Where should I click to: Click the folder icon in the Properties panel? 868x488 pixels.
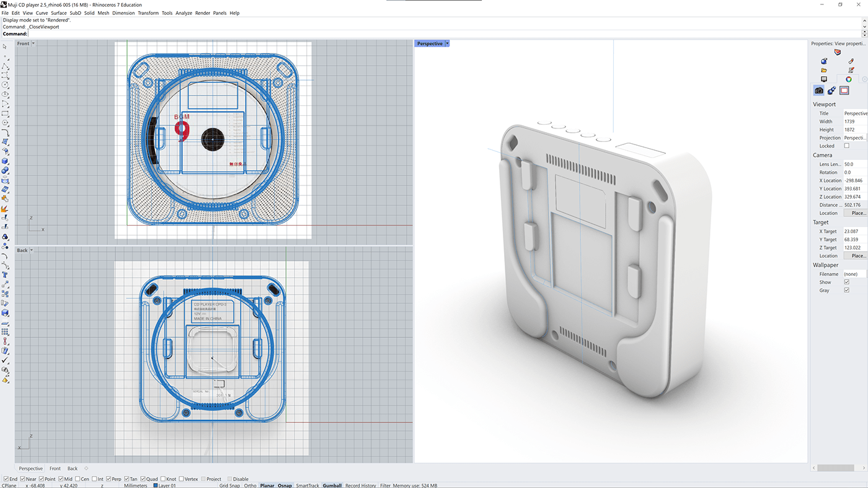click(823, 69)
